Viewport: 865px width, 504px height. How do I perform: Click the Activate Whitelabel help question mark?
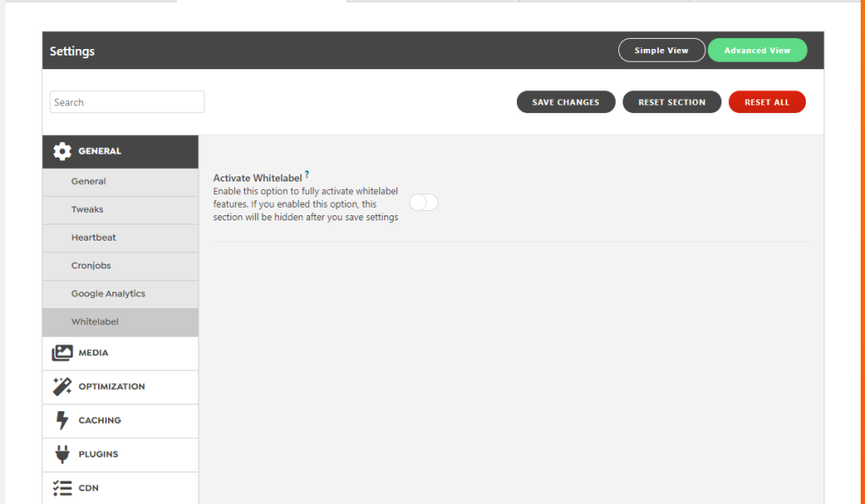[307, 175]
